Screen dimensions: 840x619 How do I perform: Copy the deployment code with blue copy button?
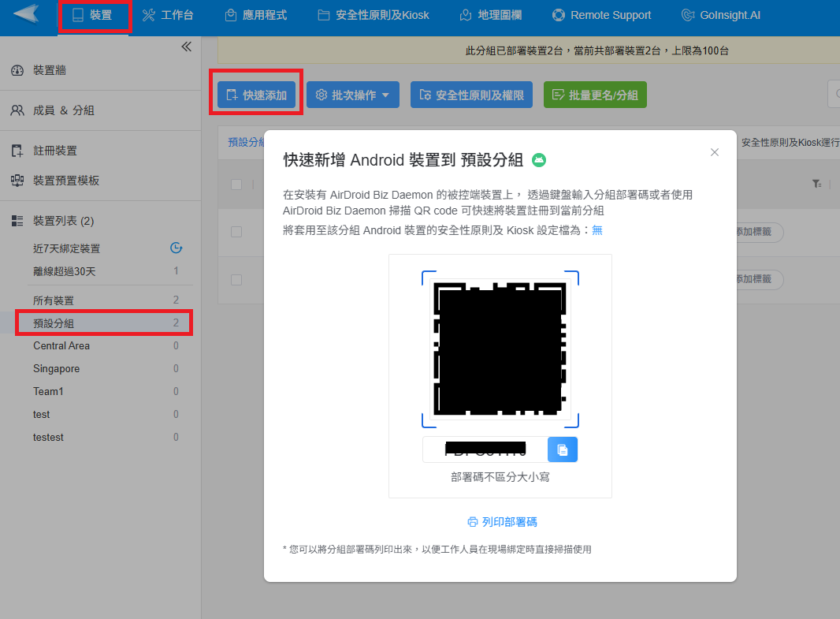point(563,449)
